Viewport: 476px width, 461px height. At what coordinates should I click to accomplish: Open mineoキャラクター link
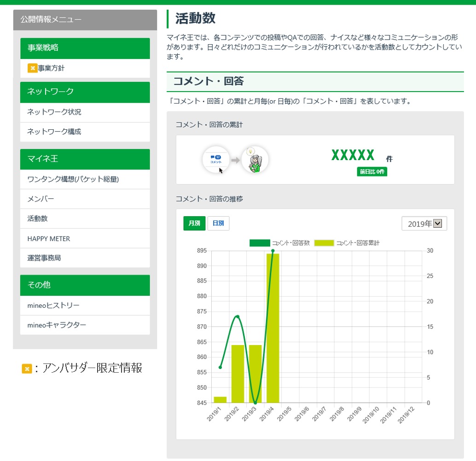click(57, 325)
